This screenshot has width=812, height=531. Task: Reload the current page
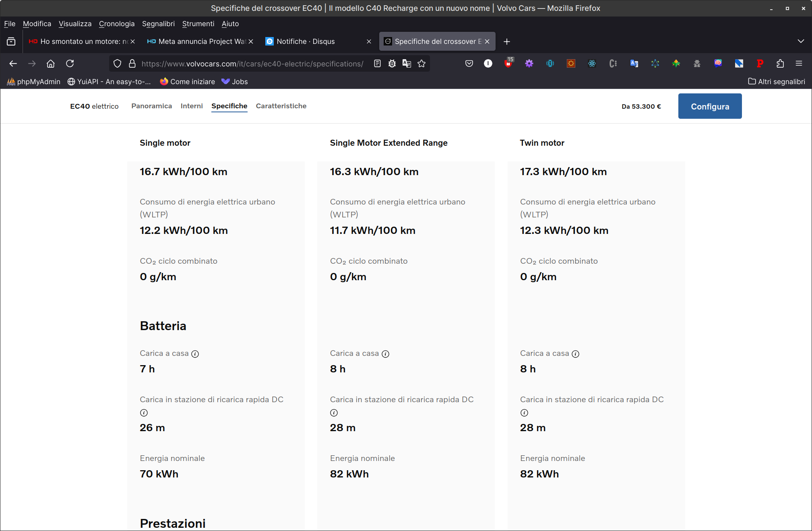click(70, 64)
